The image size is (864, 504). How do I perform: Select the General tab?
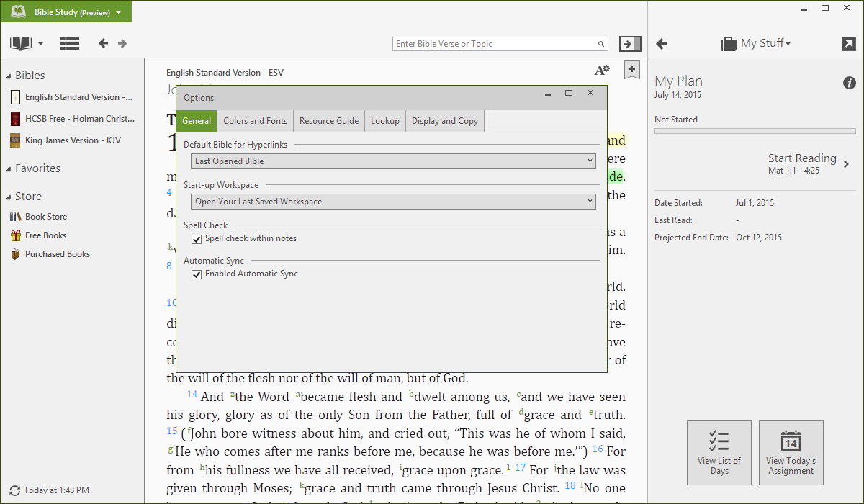tap(197, 121)
